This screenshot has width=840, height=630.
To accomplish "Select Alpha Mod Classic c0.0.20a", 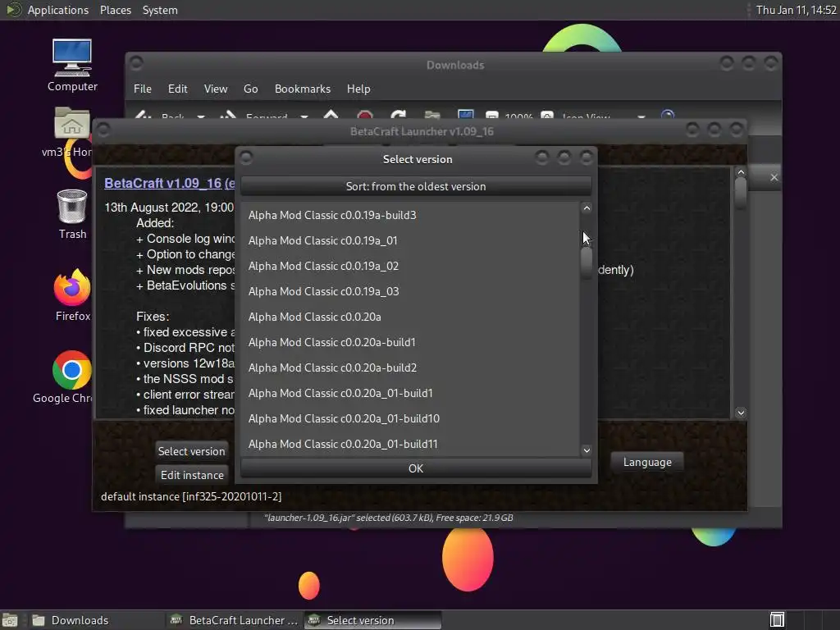I will [x=410, y=317].
